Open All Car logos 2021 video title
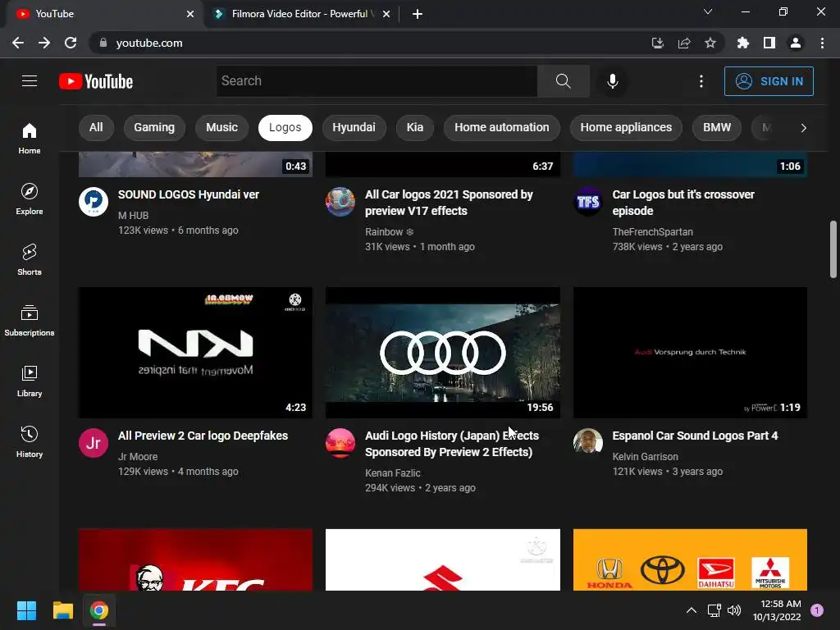Viewport: 840px width, 630px height. pyautogui.click(x=449, y=203)
